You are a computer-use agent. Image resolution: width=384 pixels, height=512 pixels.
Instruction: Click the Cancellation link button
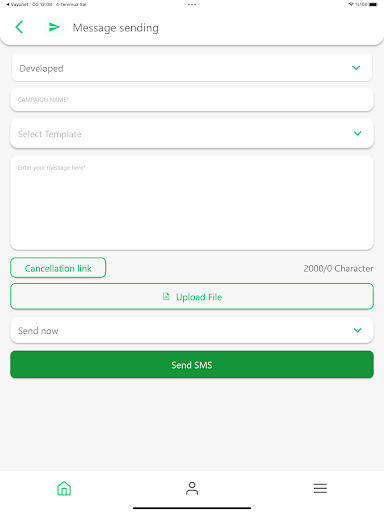point(58,268)
